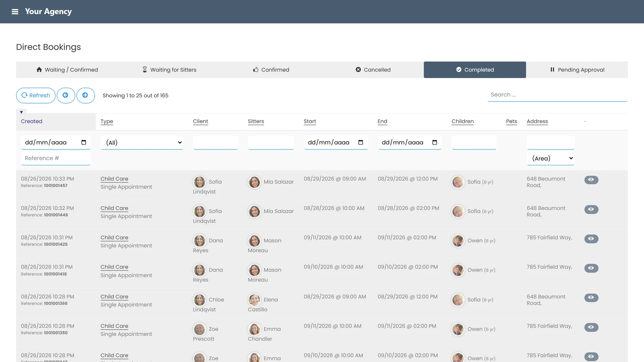Sort by End column header
The image size is (644, 362).
pos(382,121)
